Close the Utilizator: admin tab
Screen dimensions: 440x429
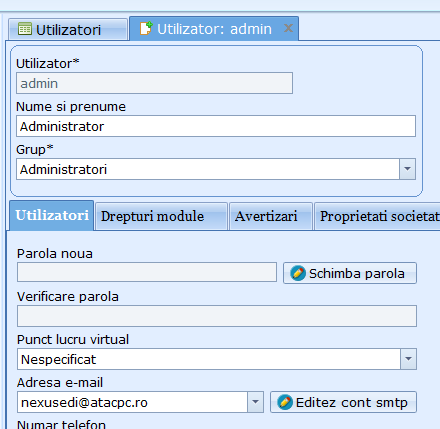click(288, 28)
